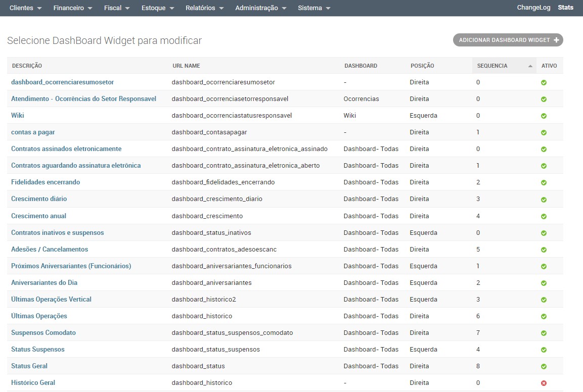583x392 pixels.
Task: Click the red inactive icon for Histórico Geral
Action: [x=544, y=383]
